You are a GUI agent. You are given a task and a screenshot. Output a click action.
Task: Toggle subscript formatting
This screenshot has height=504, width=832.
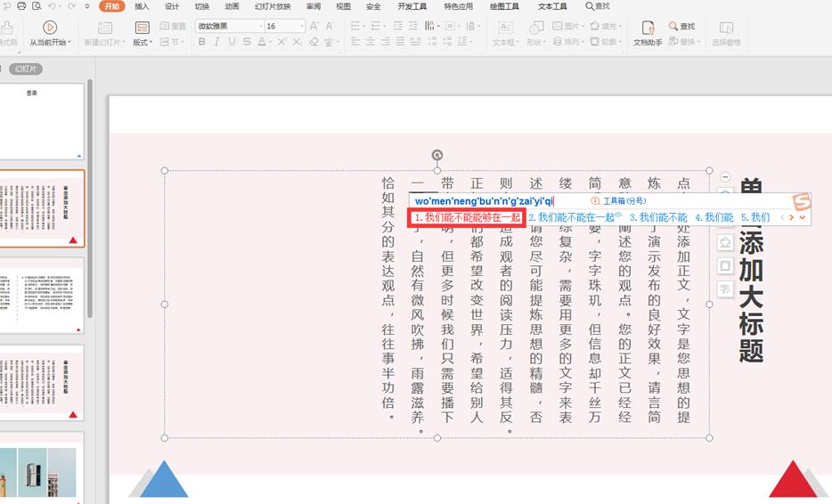(x=298, y=41)
